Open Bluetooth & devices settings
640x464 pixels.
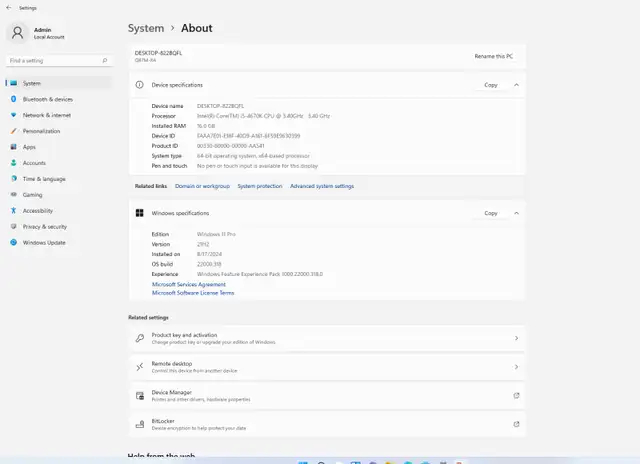tap(59, 99)
